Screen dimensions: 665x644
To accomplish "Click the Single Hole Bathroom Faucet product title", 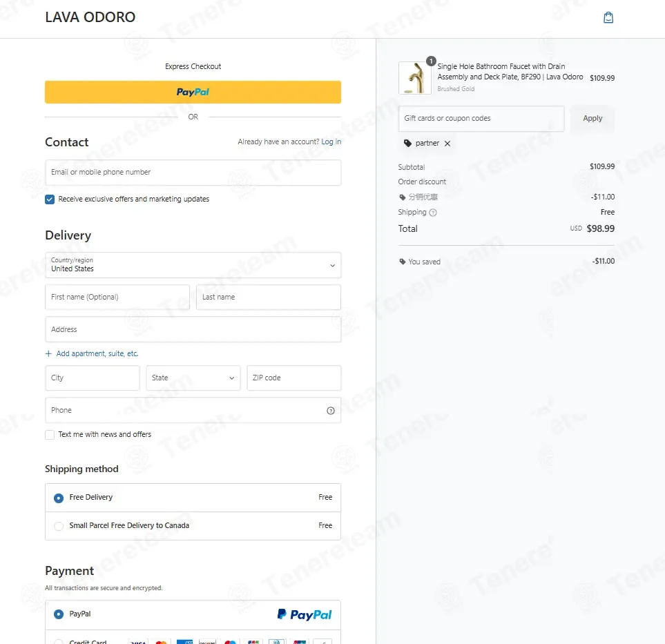I will click(x=510, y=72).
